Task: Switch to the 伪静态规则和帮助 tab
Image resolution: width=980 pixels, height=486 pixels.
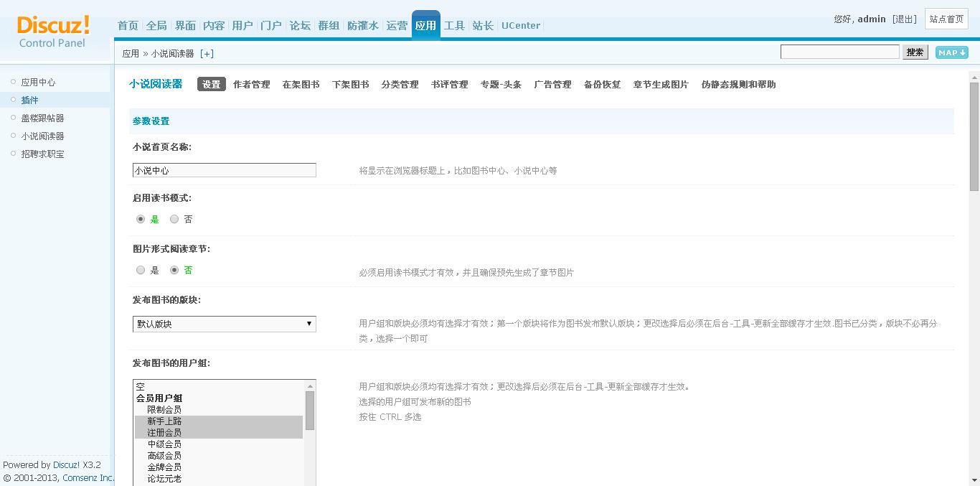Action: point(739,85)
